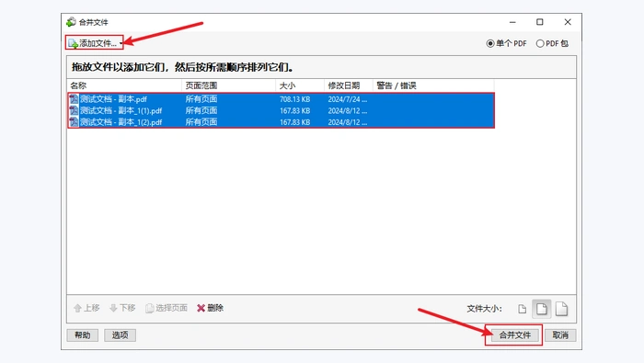Screen dimensions: 644x363
Task: Choose the default medium file size icon
Action: pos(542,309)
